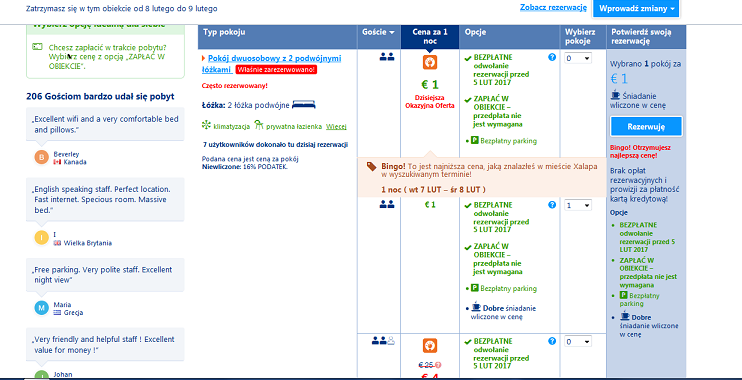
Task: Click the Cena za 1 noc column header
Action: (430, 36)
